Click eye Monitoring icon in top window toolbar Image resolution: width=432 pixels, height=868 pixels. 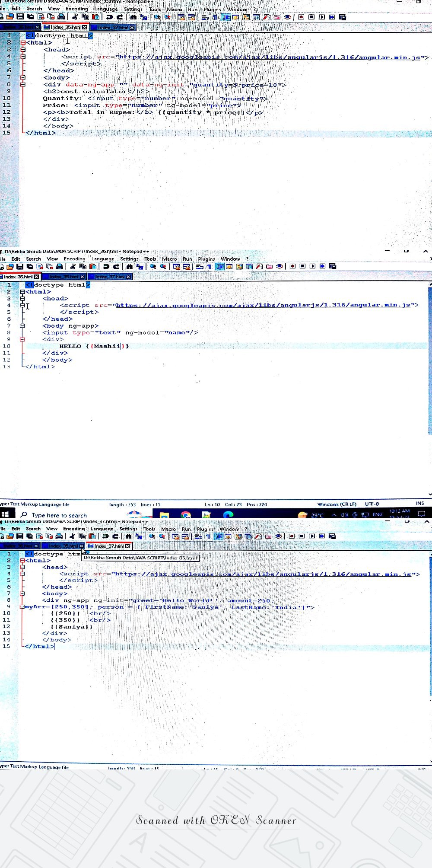pyautogui.click(x=287, y=17)
